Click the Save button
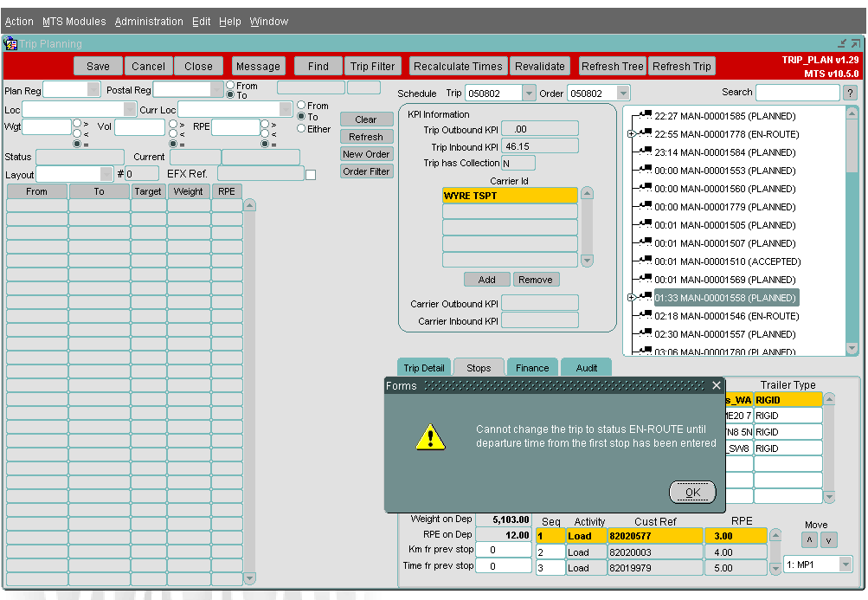 [x=98, y=66]
